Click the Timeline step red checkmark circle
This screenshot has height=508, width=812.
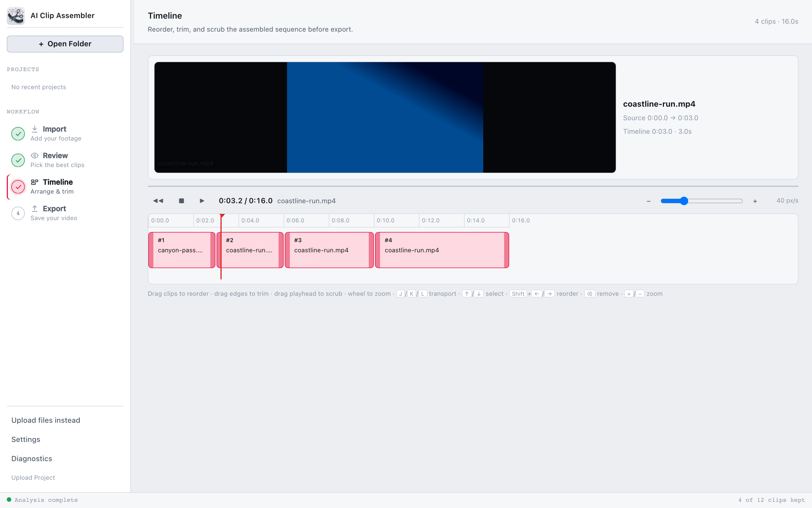pyautogui.click(x=18, y=187)
